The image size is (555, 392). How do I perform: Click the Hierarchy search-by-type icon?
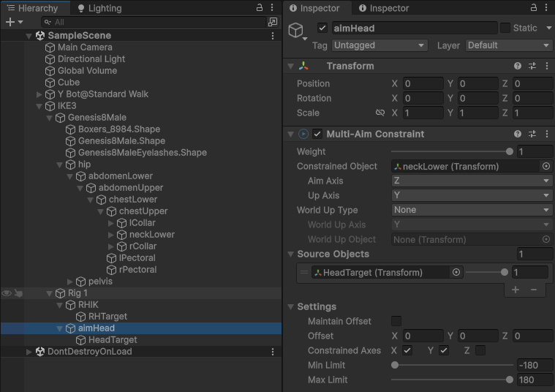click(272, 22)
